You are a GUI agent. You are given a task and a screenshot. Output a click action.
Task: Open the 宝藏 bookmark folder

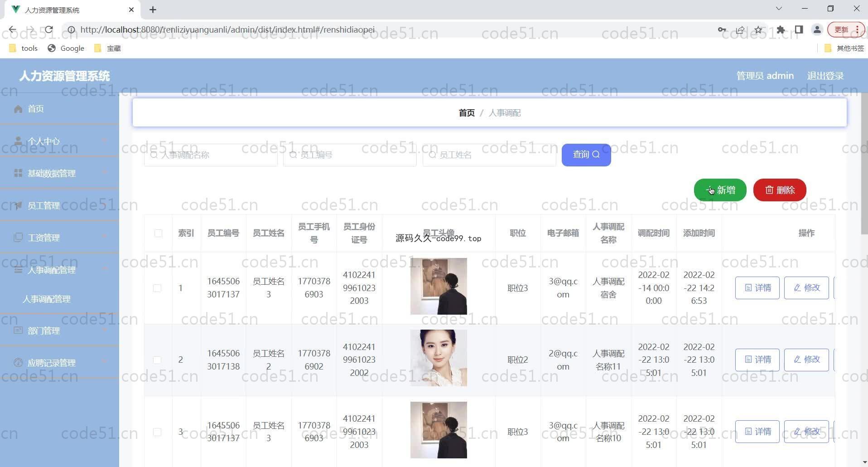coord(107,48)
